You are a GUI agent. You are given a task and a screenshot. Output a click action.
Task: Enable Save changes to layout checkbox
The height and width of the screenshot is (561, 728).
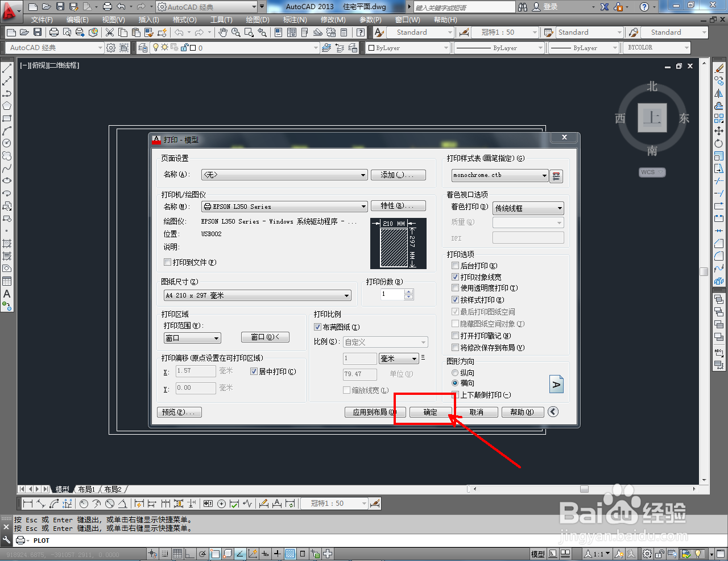pos(455,348)
